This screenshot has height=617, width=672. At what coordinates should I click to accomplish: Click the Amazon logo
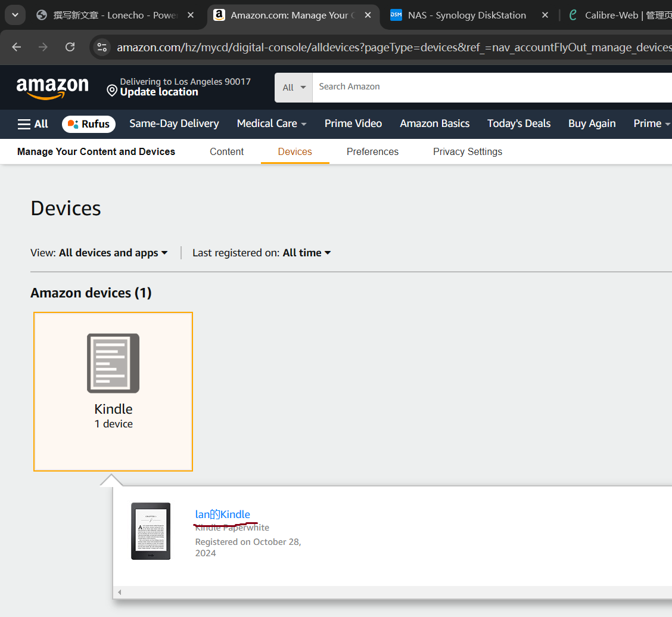pyautogui.click(x=52, y=88)
